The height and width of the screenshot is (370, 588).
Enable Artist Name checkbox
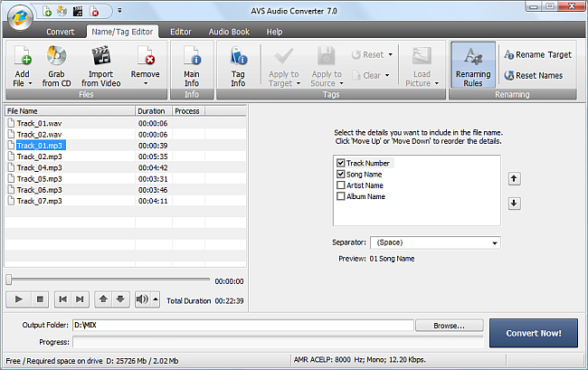340,185
